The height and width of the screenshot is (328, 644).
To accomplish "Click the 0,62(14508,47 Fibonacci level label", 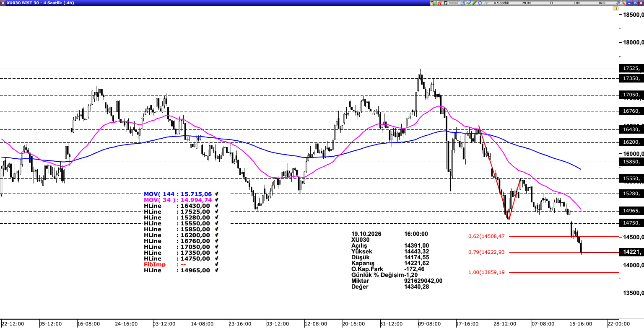I will [486, 236].
